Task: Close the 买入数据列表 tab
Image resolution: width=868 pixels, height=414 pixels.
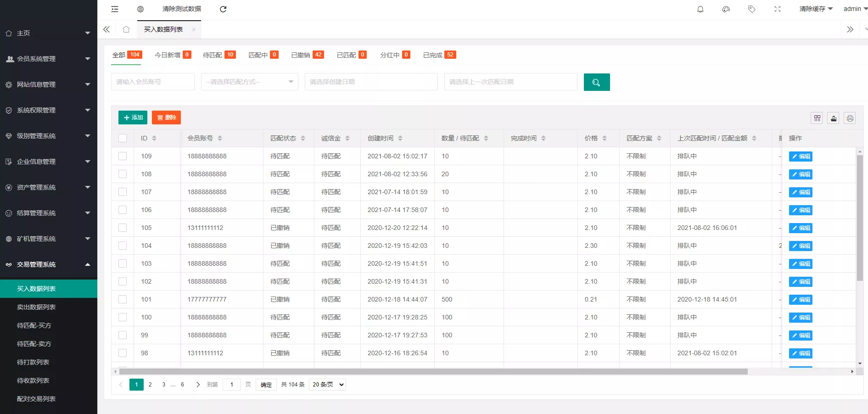Action: tap(194, 29)
